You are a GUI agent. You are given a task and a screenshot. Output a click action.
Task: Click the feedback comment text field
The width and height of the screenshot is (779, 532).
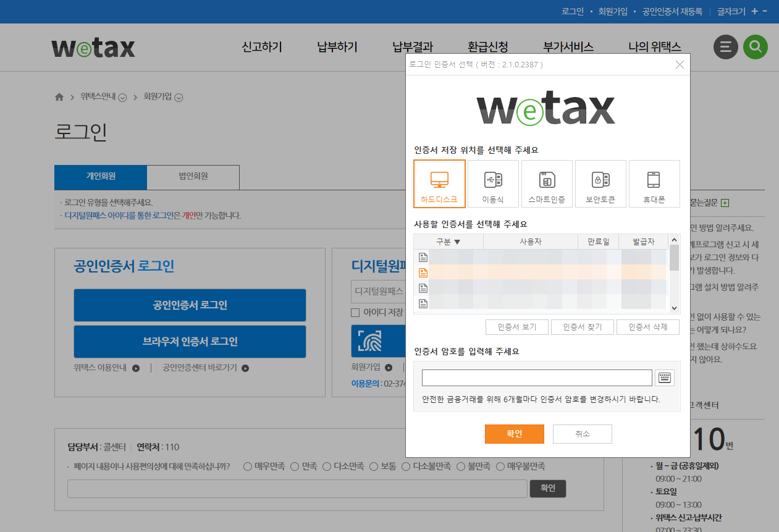coord(297,488)
